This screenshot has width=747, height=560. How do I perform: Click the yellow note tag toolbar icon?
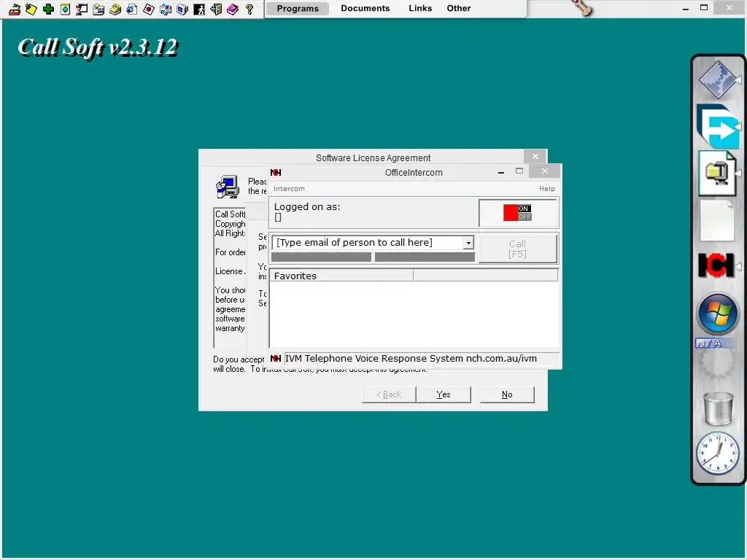31,9
